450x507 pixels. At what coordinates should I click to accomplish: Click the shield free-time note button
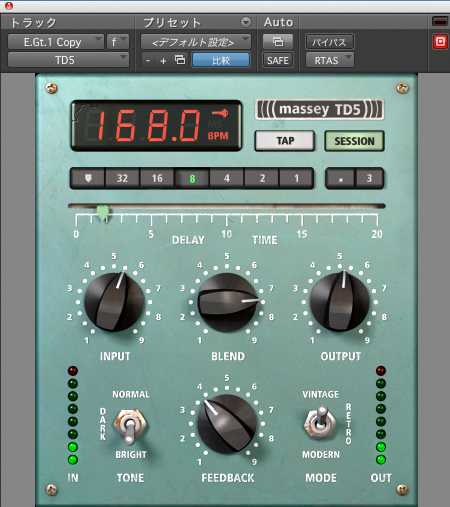(x=88, y=178)
